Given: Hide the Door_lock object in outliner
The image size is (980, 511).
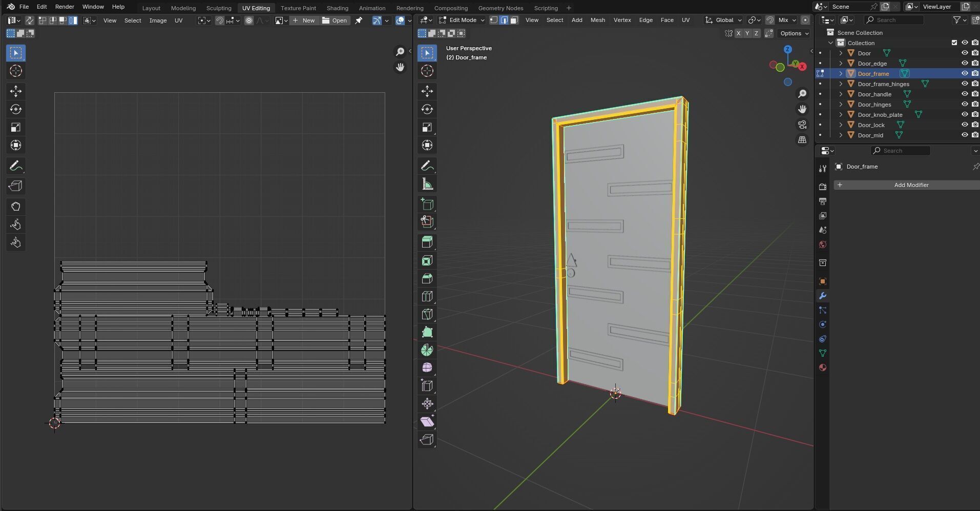Looking at the screenshot, I should coord(965,125).
